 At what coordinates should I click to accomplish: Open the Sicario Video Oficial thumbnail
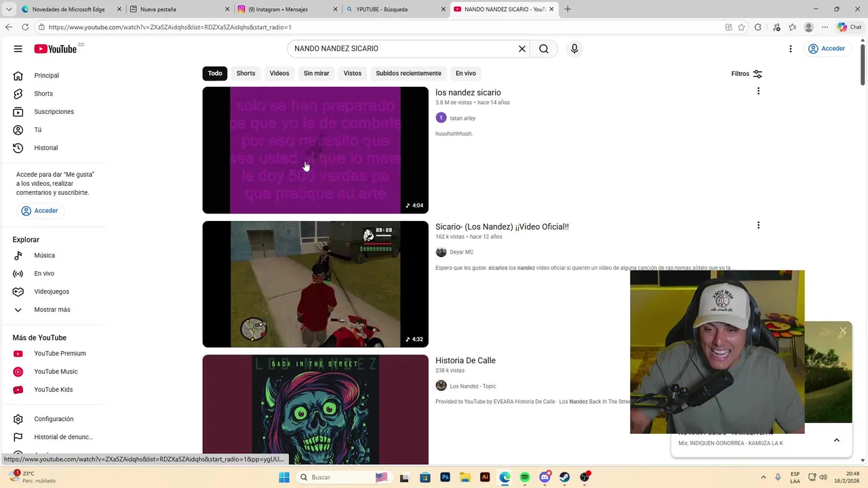pyautogui.click(x=315, y=284)
